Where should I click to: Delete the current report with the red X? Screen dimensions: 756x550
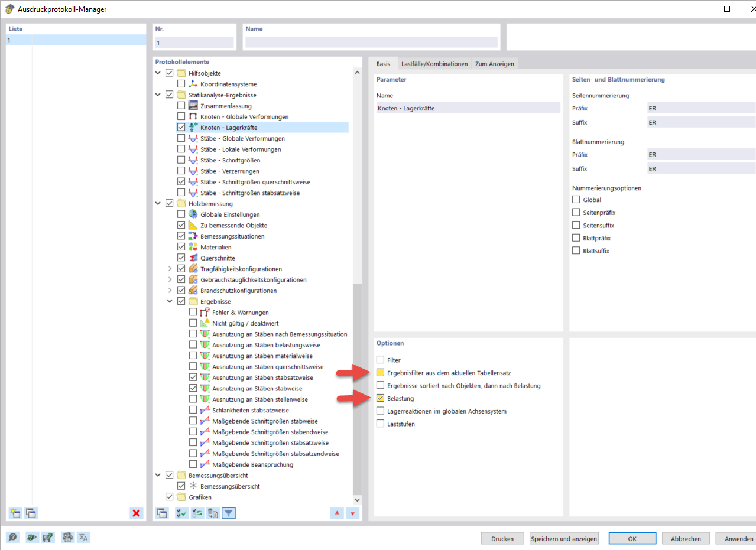pyautogui.click(x=136, y=513)
